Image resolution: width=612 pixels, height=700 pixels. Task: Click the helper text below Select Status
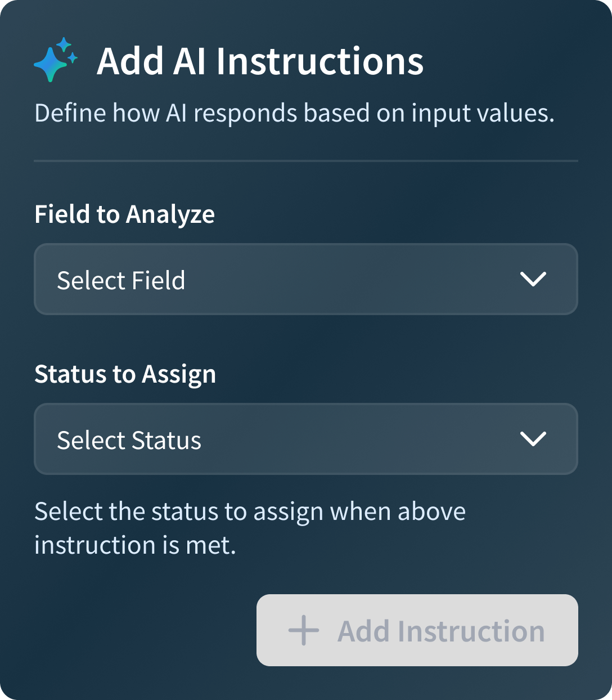click(x=250, y=528)
